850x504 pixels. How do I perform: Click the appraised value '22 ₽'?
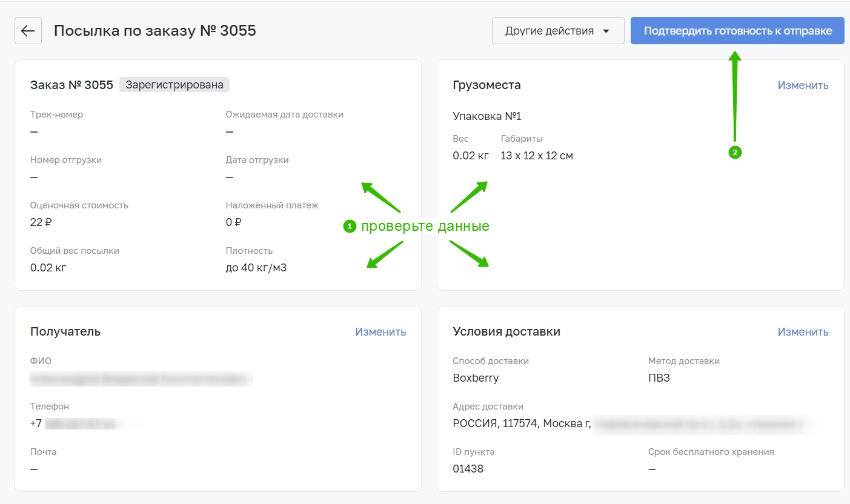tap(41, 222)
